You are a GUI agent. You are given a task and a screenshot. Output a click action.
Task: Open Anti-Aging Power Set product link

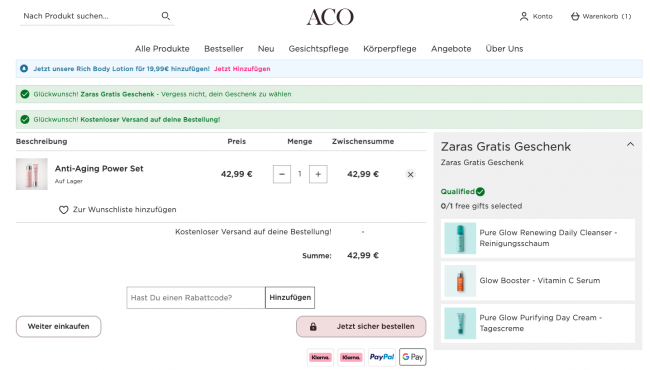pyautogui.click(x=99, y=169)
